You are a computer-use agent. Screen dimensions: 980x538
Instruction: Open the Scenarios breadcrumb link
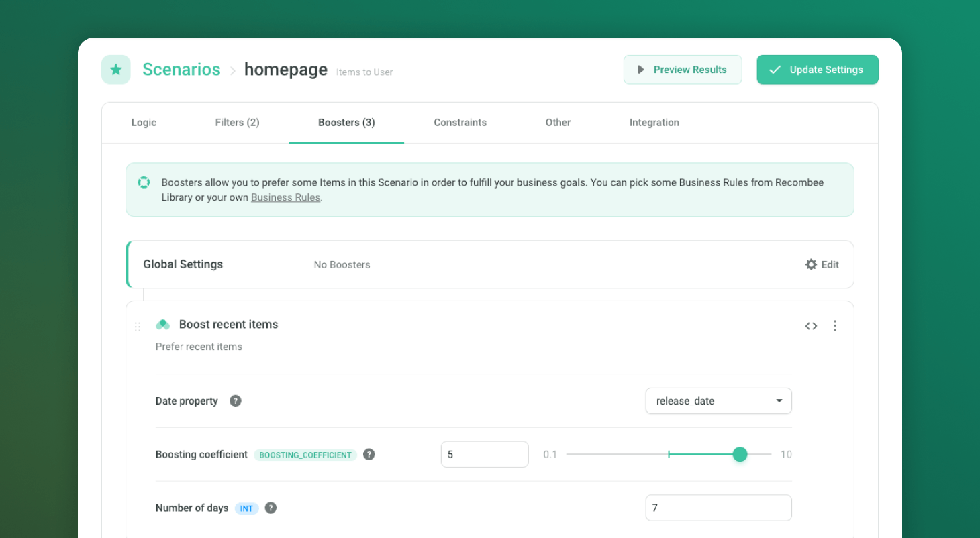181,70
